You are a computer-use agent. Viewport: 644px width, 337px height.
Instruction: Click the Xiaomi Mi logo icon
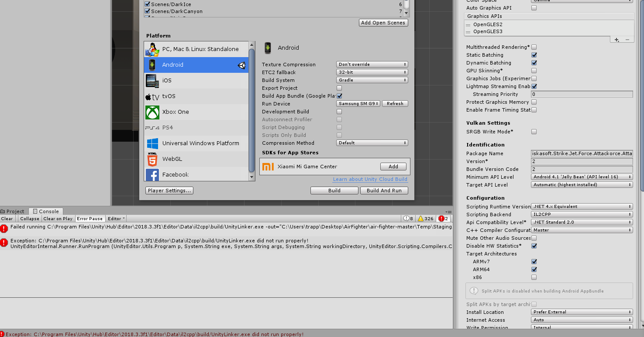268,167
